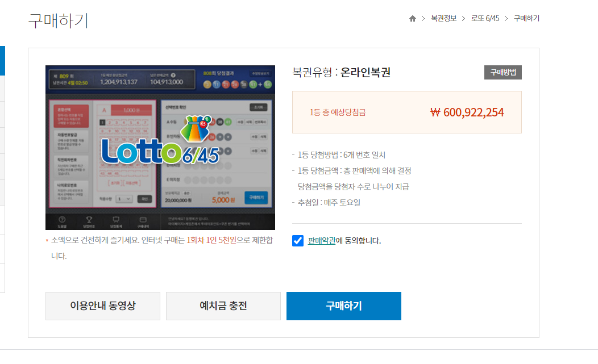Select the 1등 총 예상당첨금 label
Viewport: 598px width, 364px height.
click(338, 112)
